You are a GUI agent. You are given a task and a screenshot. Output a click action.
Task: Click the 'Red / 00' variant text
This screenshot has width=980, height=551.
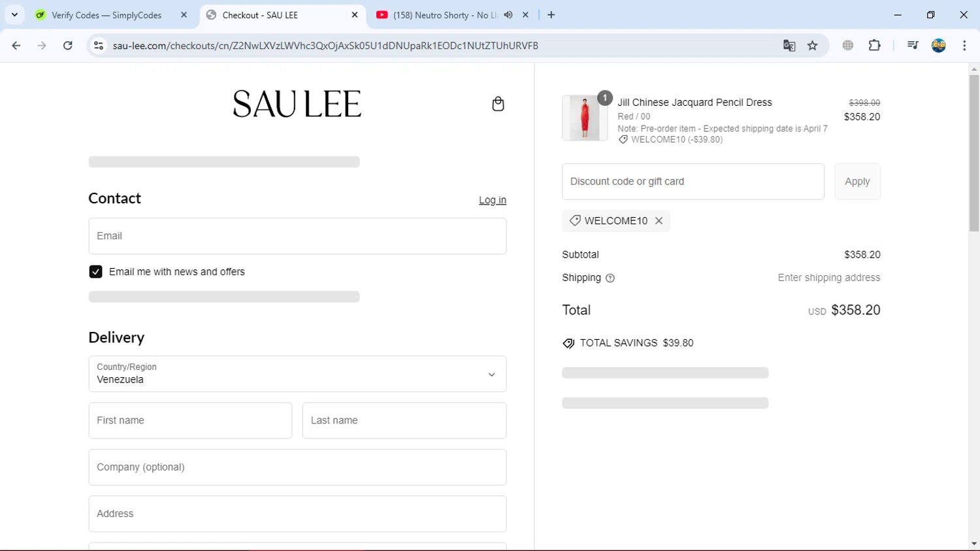tap(634, 116)
